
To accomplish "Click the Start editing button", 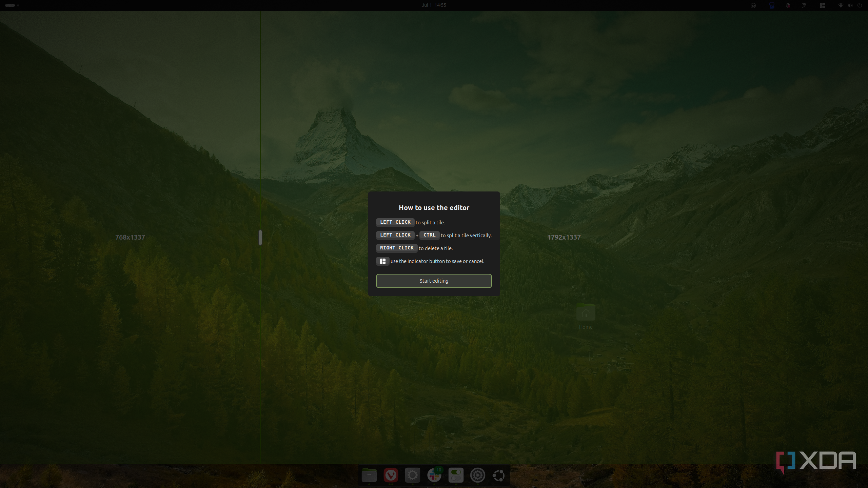I will point(434,281).
